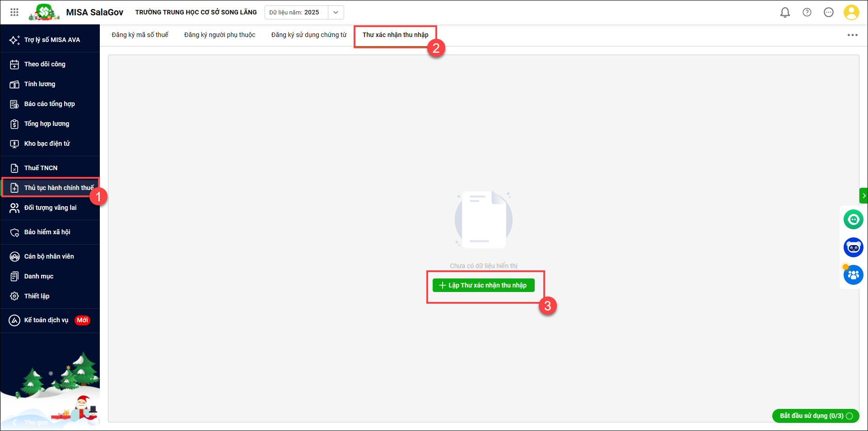Go to Thuế TNCN in sidebar
The height and width of the screenshot is (431, 868).
pyautogui.click(x=41, y=168)
